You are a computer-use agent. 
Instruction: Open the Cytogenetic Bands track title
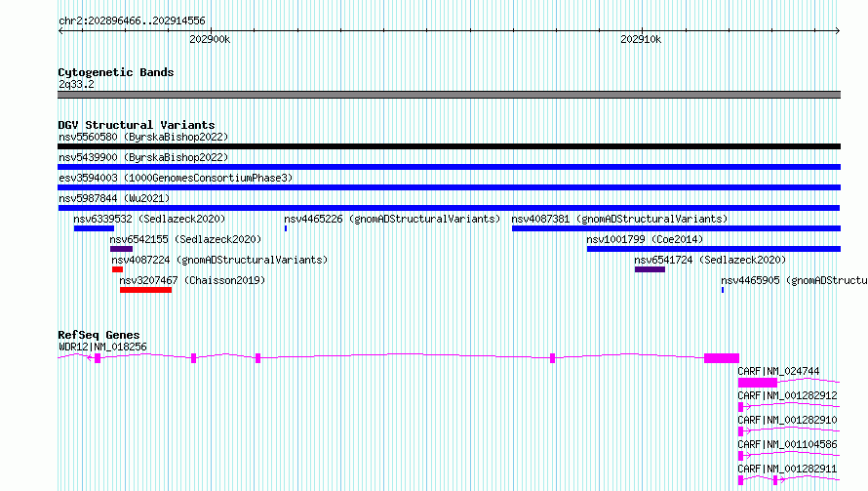[116, 72]
